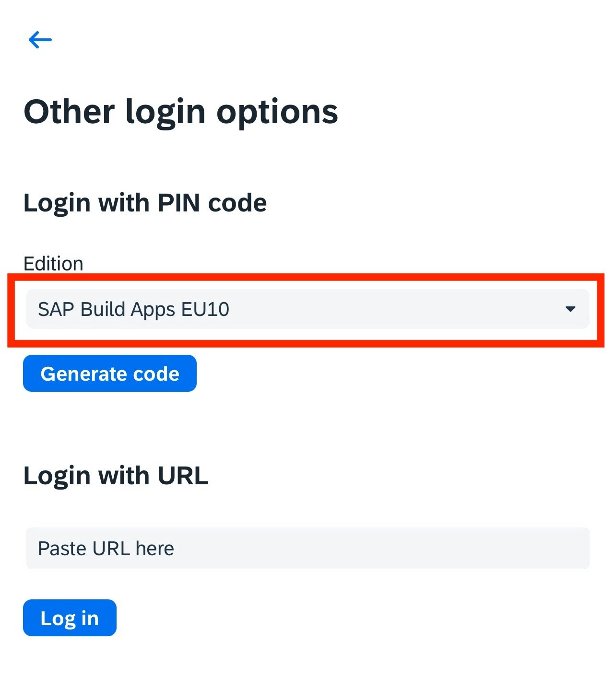Screen dimensions: 616x678
Task: Click the SAP Build Apps EU10 text
Action: [x=133, y=309]
